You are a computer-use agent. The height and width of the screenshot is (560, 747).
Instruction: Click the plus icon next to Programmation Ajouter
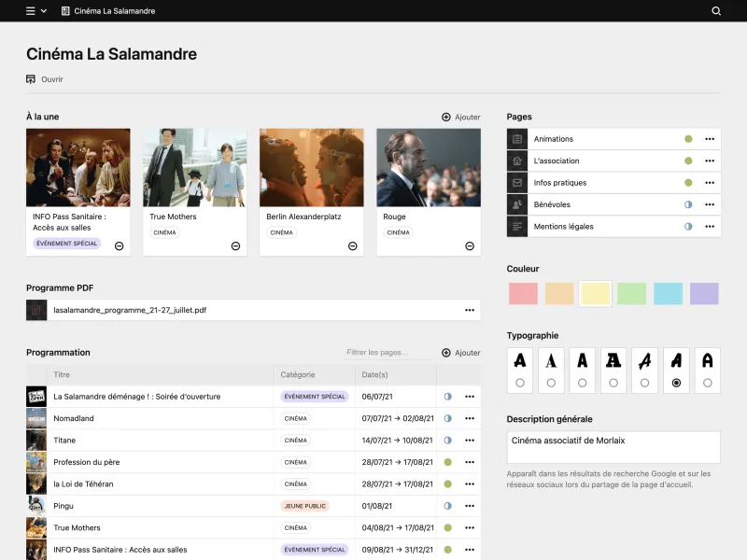(x=446, y=352)
